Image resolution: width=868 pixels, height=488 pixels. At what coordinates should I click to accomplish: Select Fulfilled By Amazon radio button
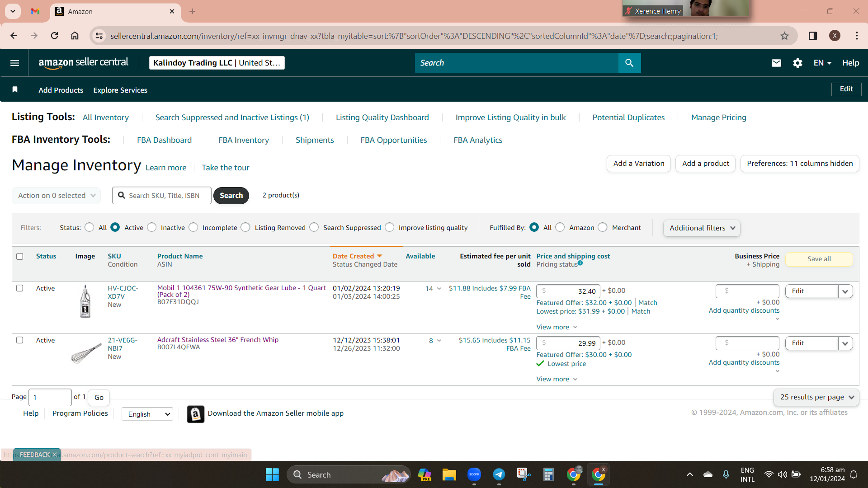(560, 227)
